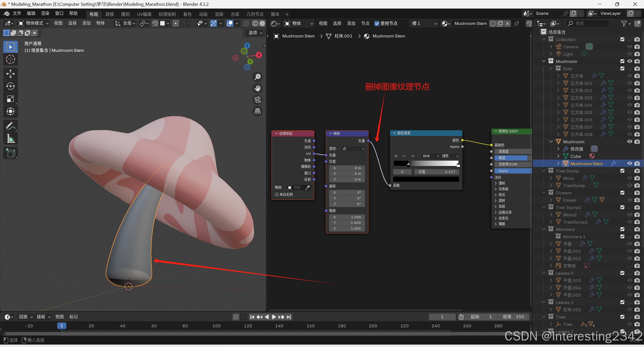
Task: Click the viewport zoom magnifier icon
Action: (x=257, y=77)
